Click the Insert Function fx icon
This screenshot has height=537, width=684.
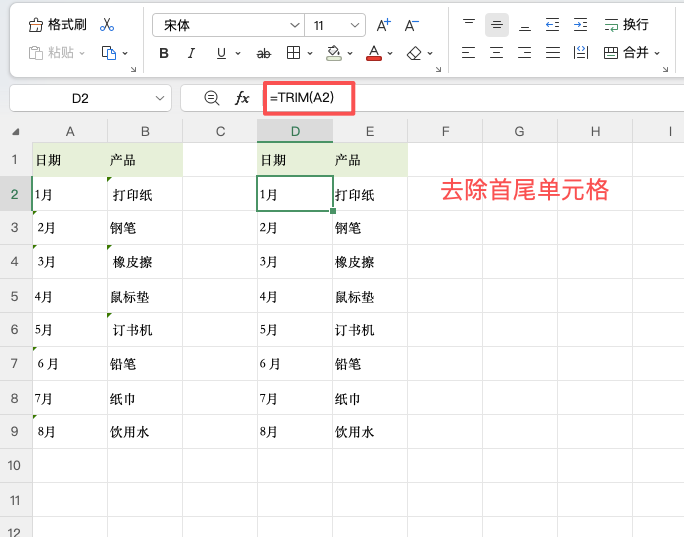click(x=242, y=98)
